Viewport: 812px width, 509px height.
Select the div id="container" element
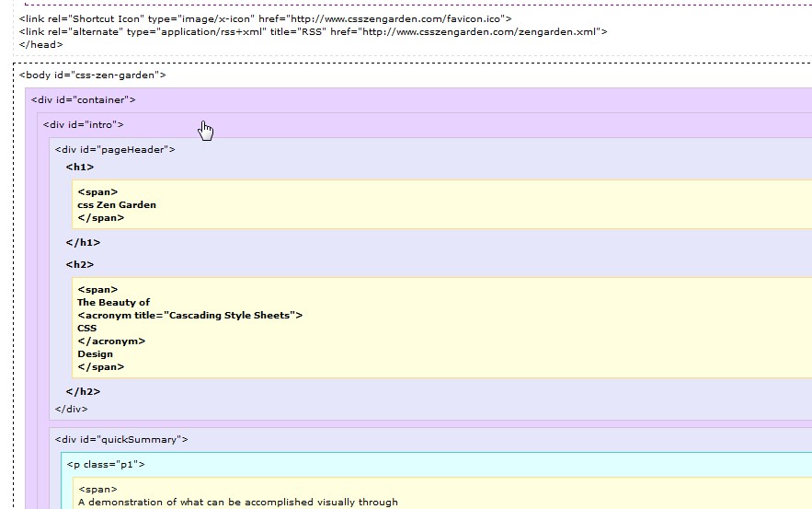(83, 100)
